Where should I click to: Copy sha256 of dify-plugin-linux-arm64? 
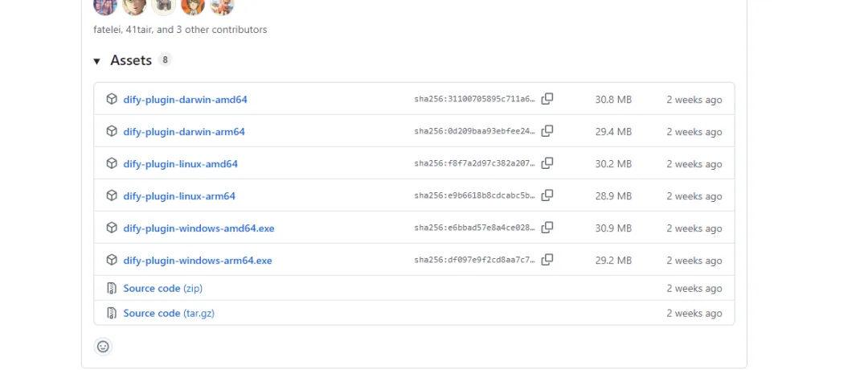coord(547,195)
